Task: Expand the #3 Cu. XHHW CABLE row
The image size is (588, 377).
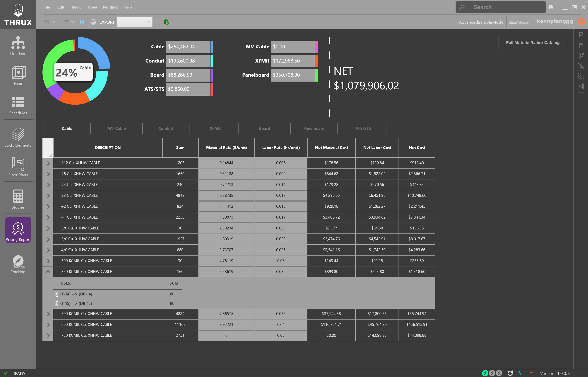Action: point(48,196)
